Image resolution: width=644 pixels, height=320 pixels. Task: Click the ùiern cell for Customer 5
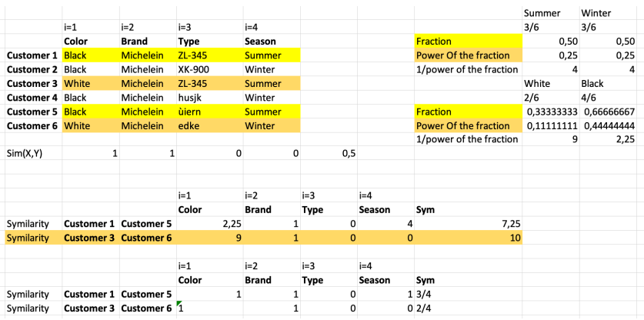click(209, 112)
